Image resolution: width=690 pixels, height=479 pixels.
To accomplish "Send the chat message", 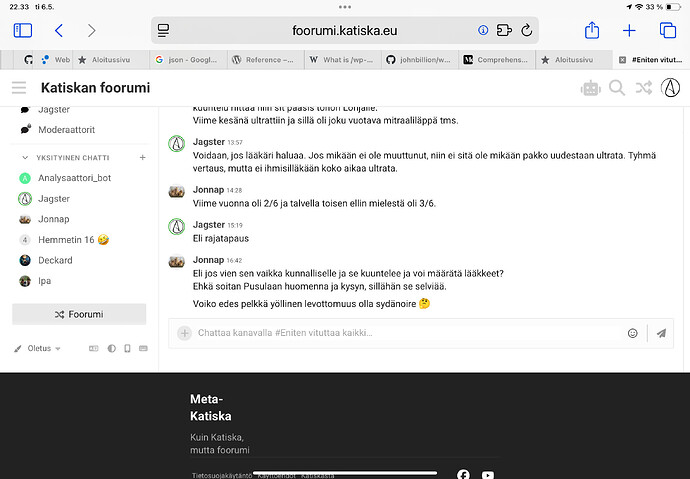I will 661,333.
